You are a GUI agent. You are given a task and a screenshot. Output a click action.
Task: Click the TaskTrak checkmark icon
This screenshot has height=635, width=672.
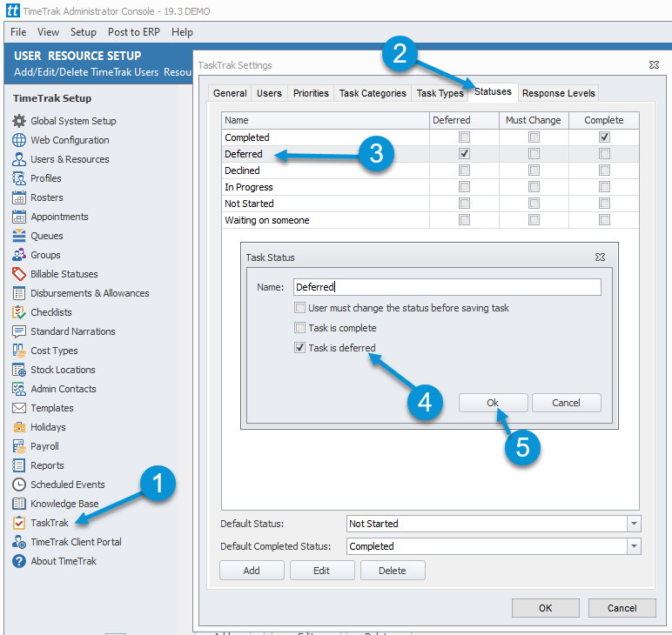pyautogui.click(x=19, y=523)
